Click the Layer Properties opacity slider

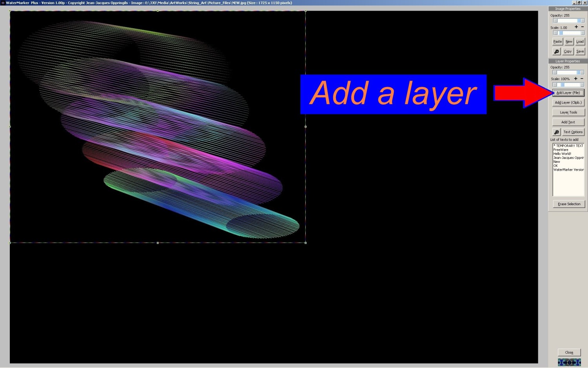pyautogui.click(x=568, y=73)
